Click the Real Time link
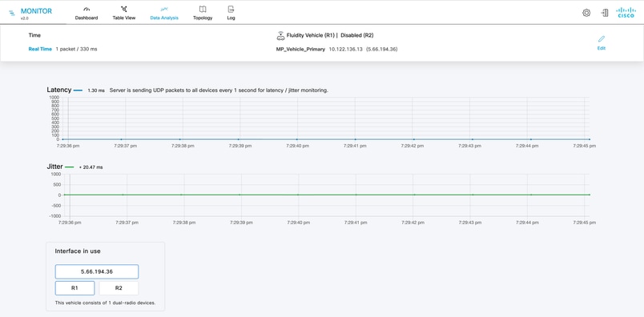This screenshot has height=317, width=644. click(x=40, y=49)
